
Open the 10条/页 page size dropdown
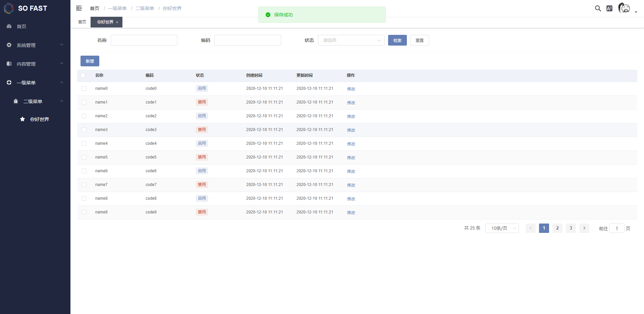pos(502,228)
